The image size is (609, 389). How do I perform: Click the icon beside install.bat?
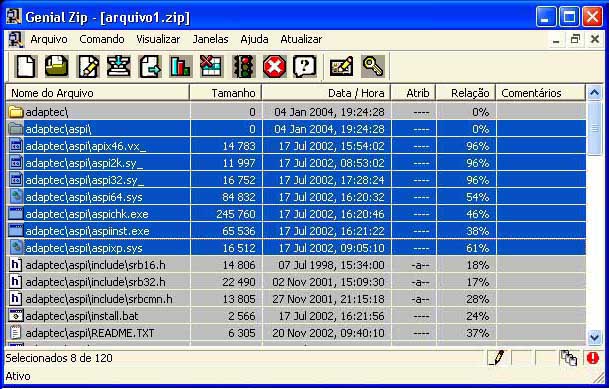[x=16, y=316]
